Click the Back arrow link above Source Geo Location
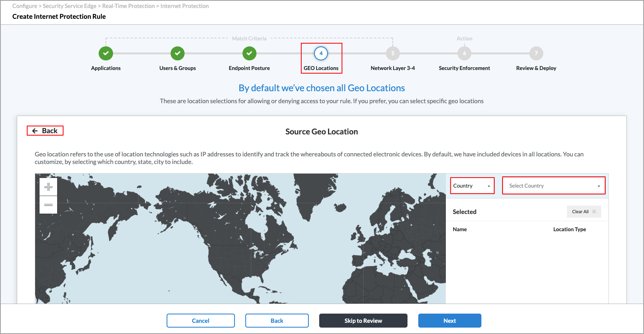 point(45,131)
